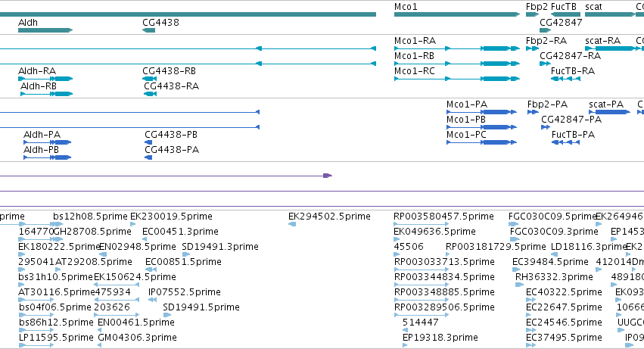Click the SD19491.5prime EST label

[x=201, y=308]
